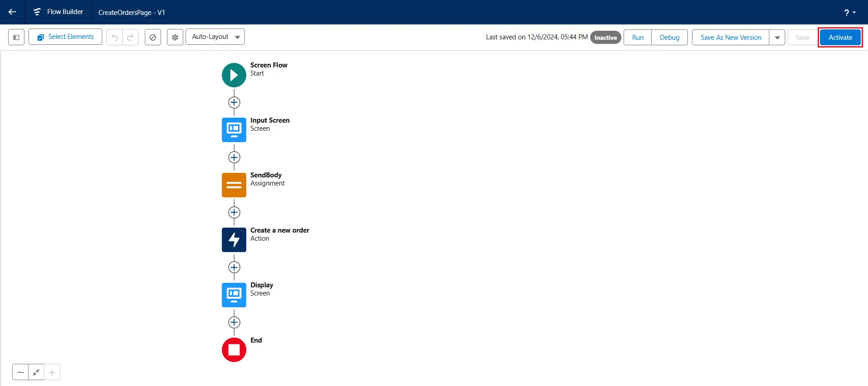The width and height of the screenshot is (868, 386).
Task: Add element between Start and Input Screen
Action: pos(234,103)
